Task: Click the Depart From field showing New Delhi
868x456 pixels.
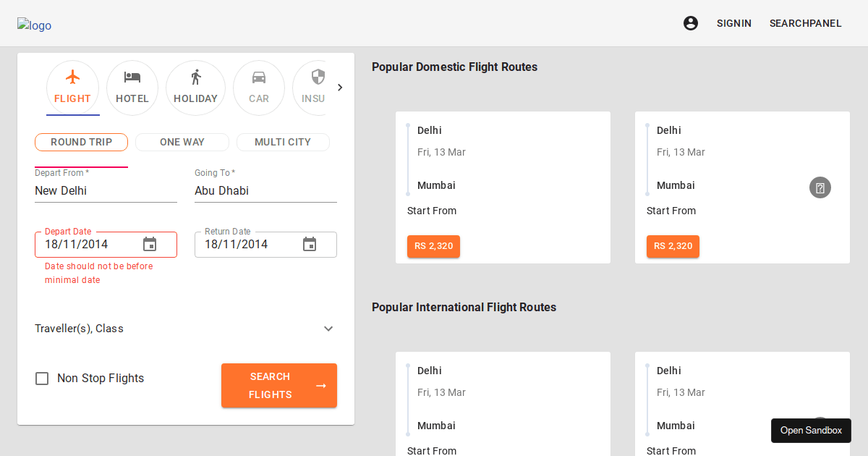Action: coord(106,190)
